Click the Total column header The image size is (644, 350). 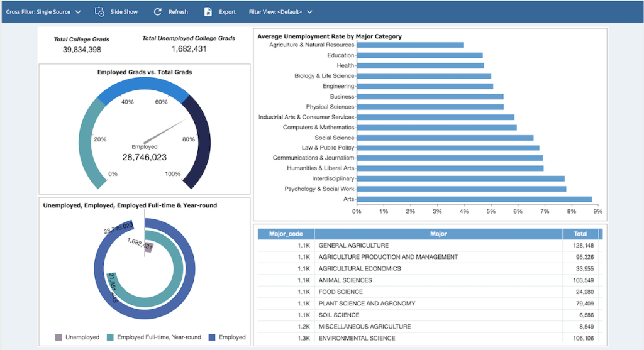coord(580,234)
